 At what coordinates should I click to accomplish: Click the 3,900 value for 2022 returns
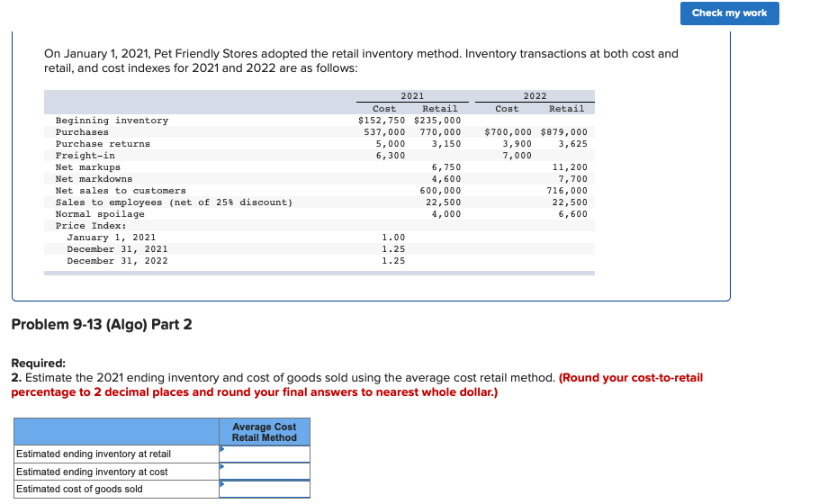pyautogui.click(x=517, y=144)
